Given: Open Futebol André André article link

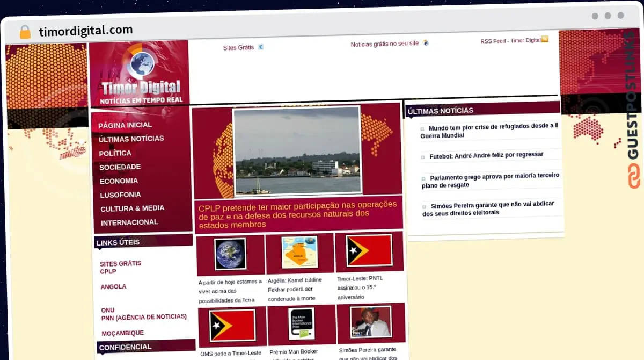Looking at the screenshot, I should [x=486, y=156].
